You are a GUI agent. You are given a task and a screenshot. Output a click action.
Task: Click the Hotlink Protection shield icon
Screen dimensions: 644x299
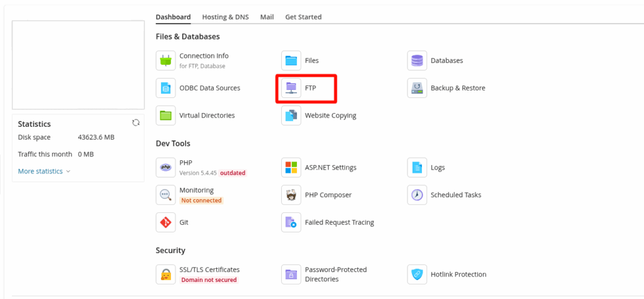click(417, 275)
